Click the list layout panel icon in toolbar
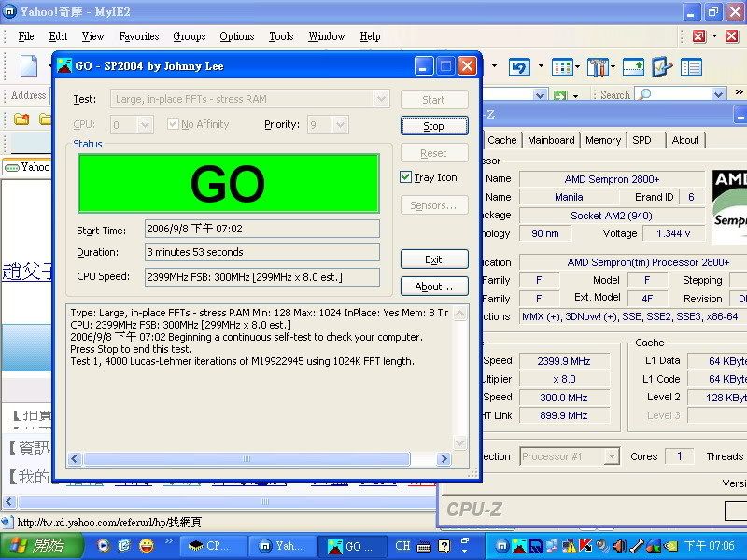 pos(691,67)
